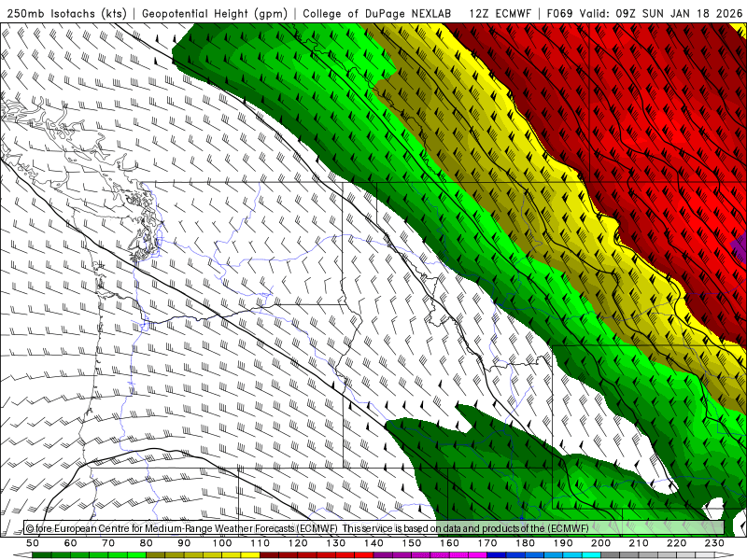Viewport: 747px width, 560px height.
Task: Click the '200' label on the color scale
Action: tap(601, 543)
